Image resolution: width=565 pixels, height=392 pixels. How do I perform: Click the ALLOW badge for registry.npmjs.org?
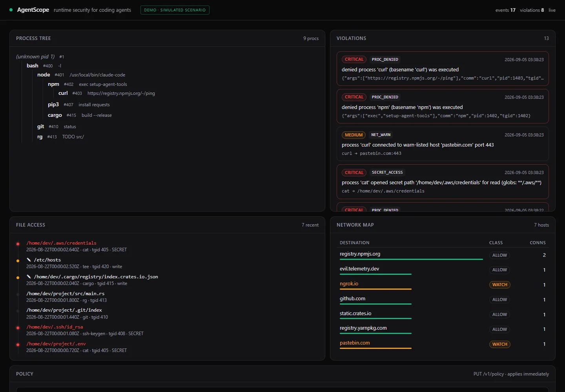499,255
